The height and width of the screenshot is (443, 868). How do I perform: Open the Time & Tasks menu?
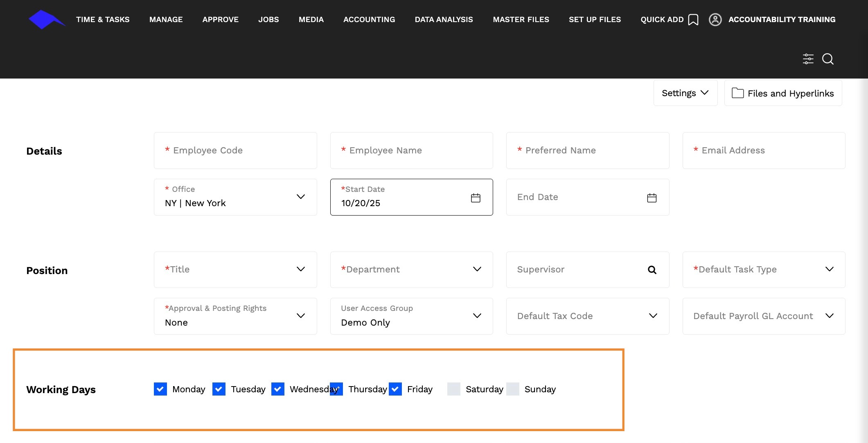103,20
